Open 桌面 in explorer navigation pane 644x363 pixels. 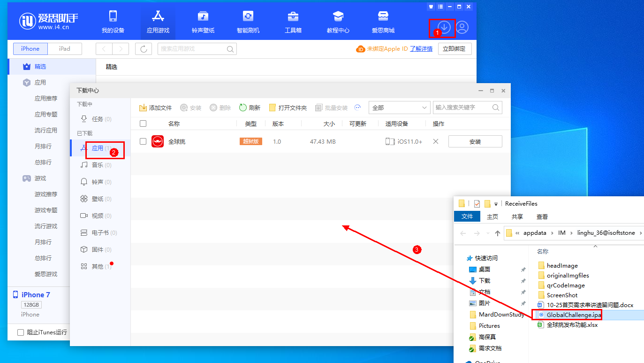(x=485, y=269)
